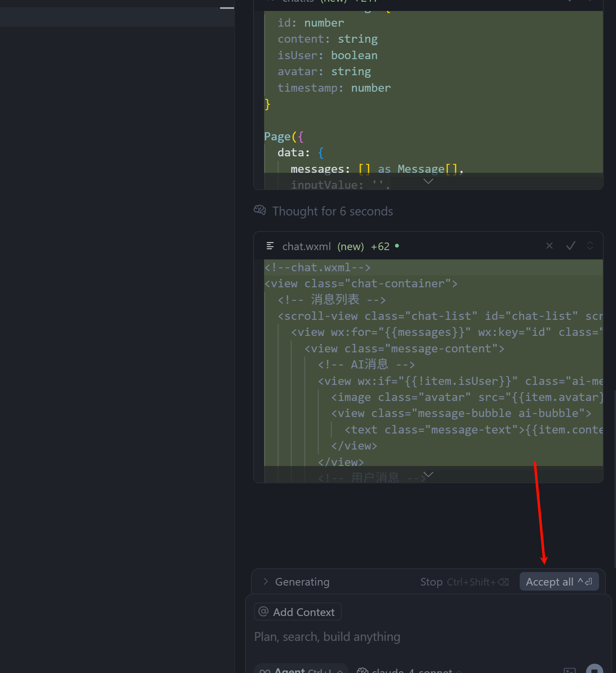Click the 'isUser: boolean' code line
Image resolution: width=616 pixels, height=673 pixels.
pyautogui.click(x=327, y=55)
